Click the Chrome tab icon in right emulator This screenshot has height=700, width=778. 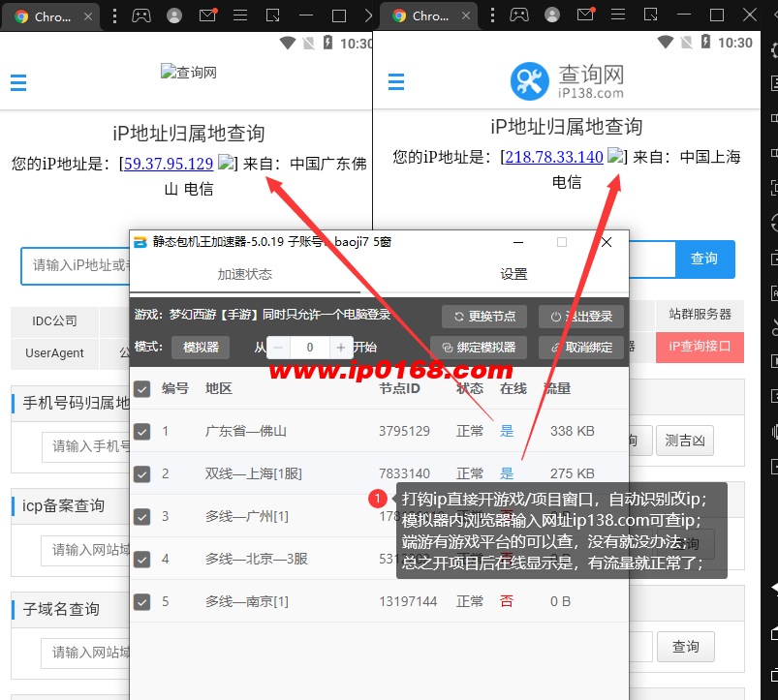[x=399, y=16]
